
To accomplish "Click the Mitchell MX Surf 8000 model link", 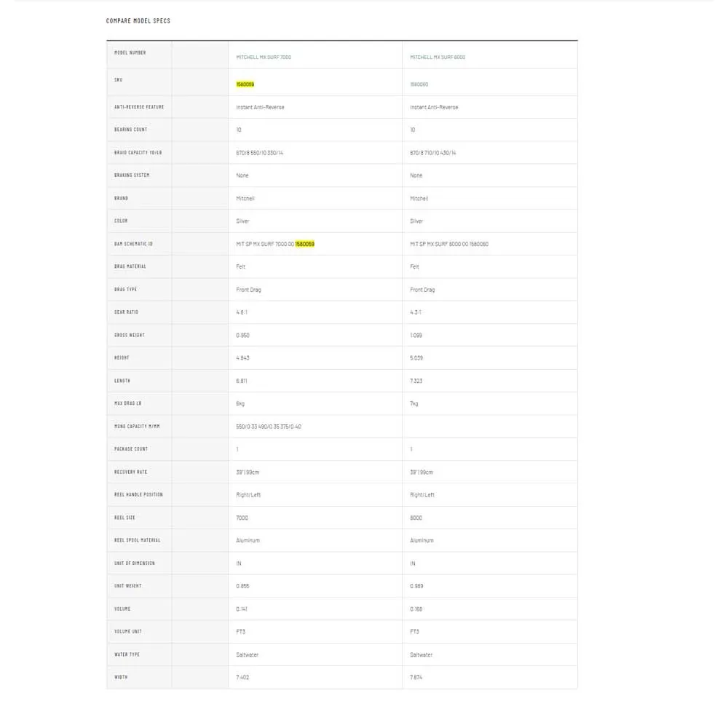I will coord(438,57).
